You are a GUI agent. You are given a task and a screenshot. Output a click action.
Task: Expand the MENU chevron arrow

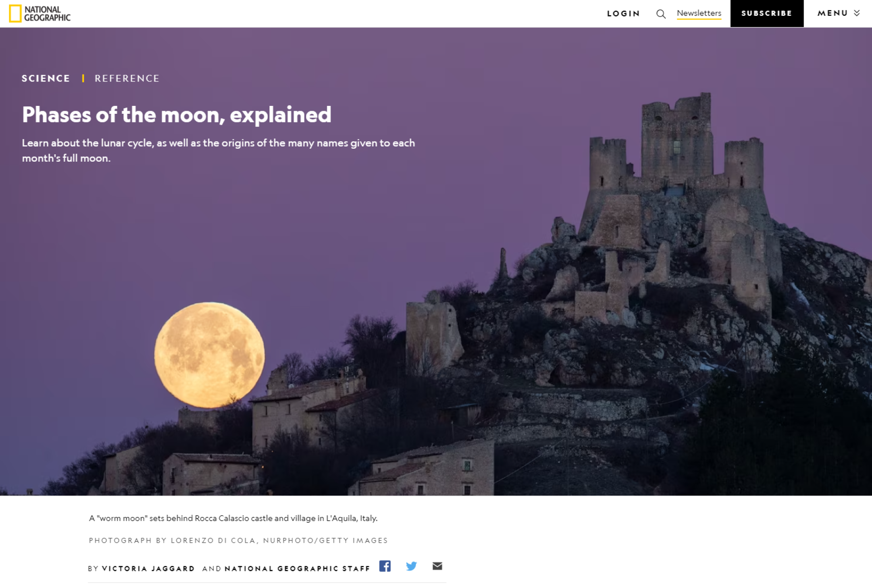coord(857,13)
